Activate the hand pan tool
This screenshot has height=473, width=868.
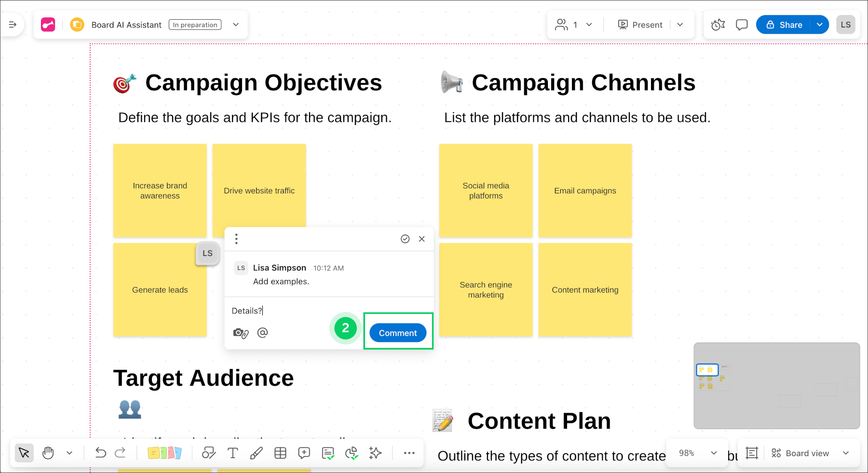(48, 453)
